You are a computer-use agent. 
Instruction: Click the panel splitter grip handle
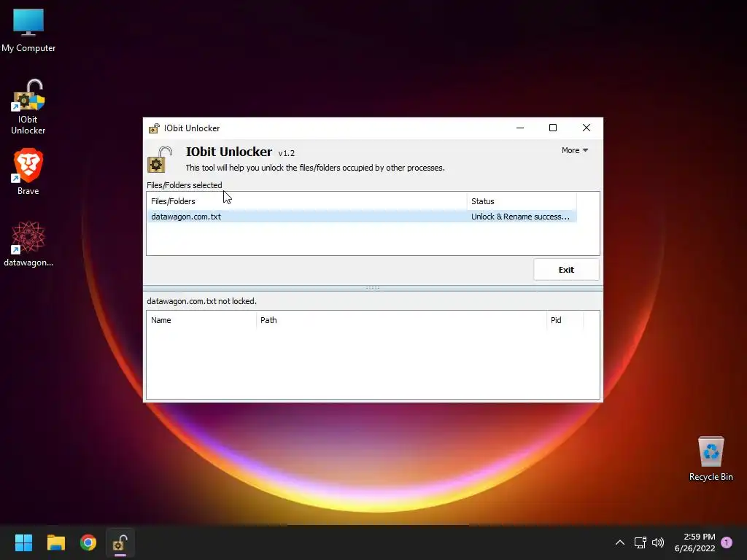pyautogui.click(x=373, y=288)
